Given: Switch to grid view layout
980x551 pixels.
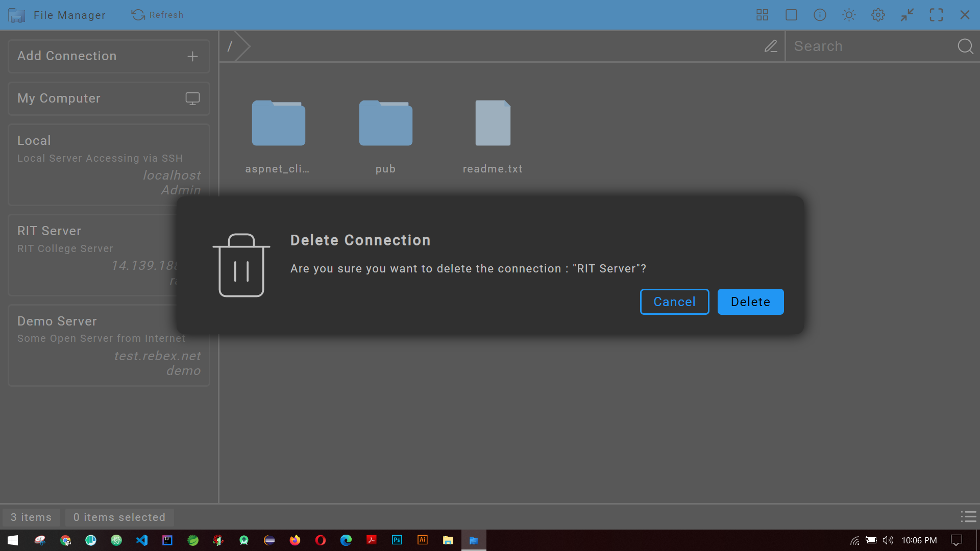Looking at the screenshot, I should click(x=762, y=15).
